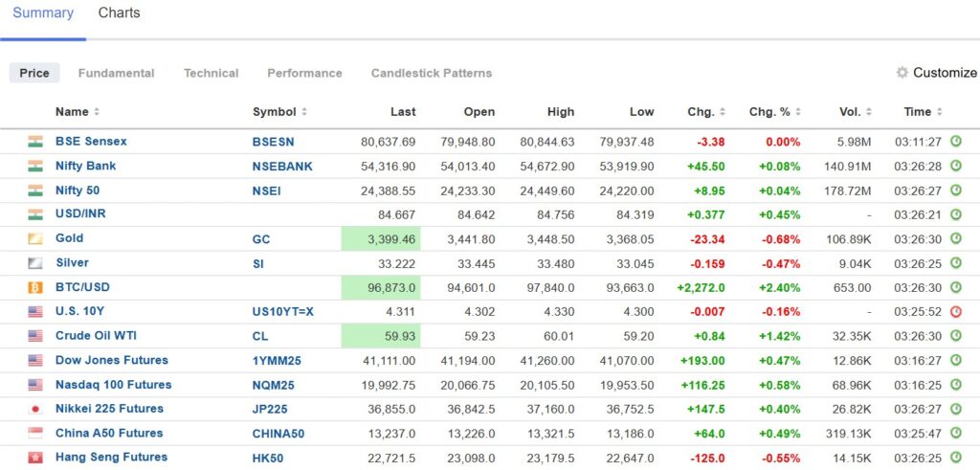
Task: Click the Singapore flag beside China A50 Futures
Action: pyautogui.click(x=35, y=433)
